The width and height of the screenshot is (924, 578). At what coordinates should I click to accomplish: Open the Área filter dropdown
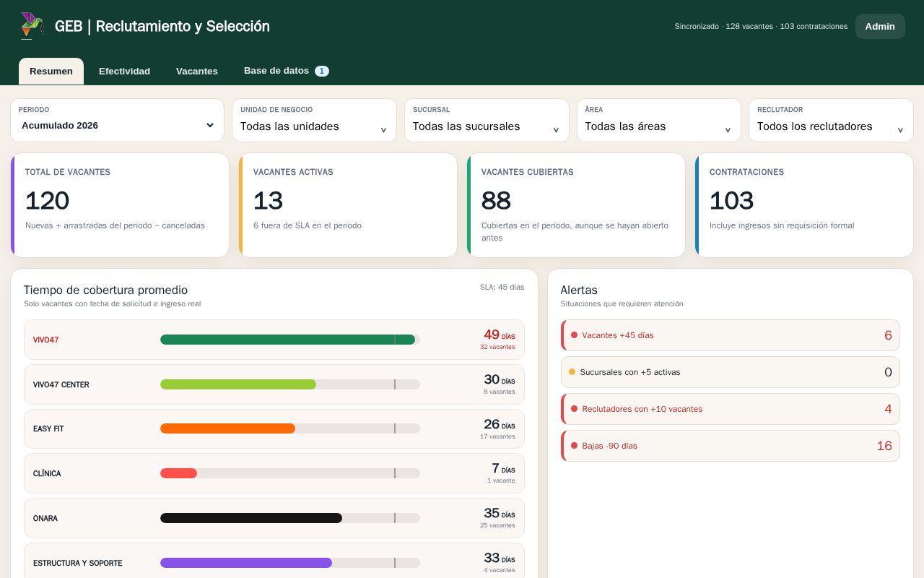pyautogui.click(x=659, y=120)
